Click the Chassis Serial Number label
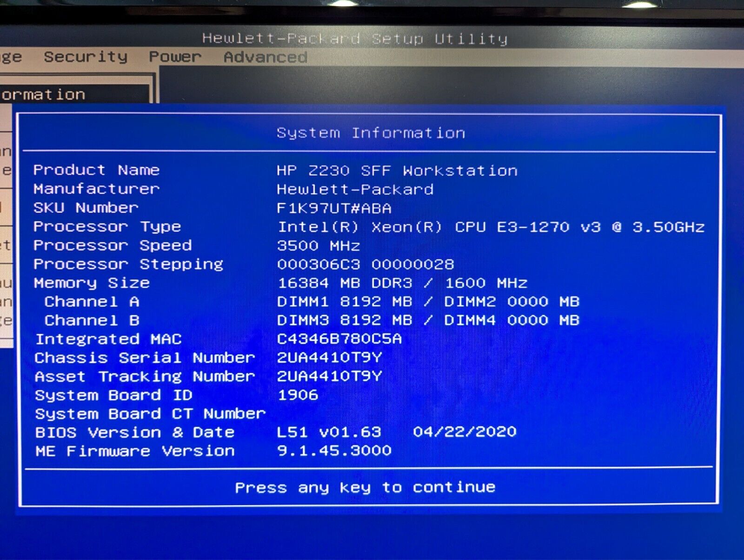This screenshot has height=560, width=744. (145, 358)
